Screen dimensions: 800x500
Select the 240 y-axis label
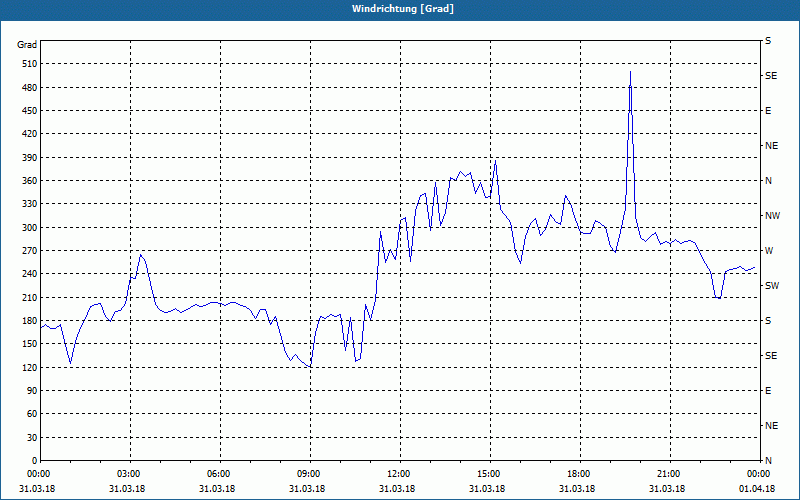(30, 274)
